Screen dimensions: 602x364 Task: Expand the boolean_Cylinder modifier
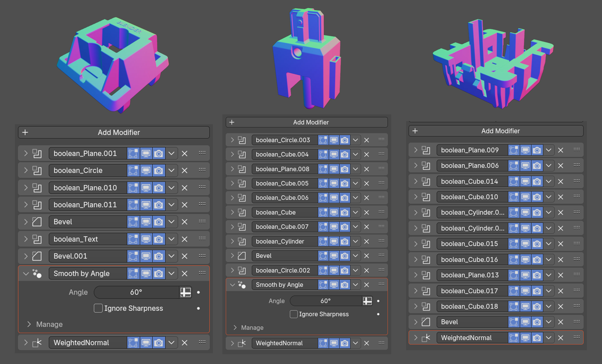point(232,241)
